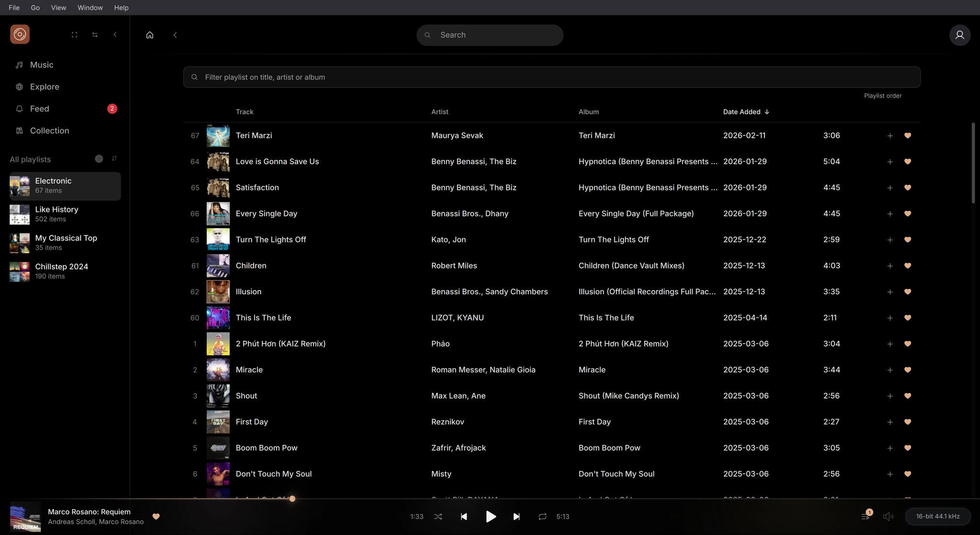The height and width of the screenshot is (535, 980).
Task: Open the Feed section
Action: coord(40,109)
